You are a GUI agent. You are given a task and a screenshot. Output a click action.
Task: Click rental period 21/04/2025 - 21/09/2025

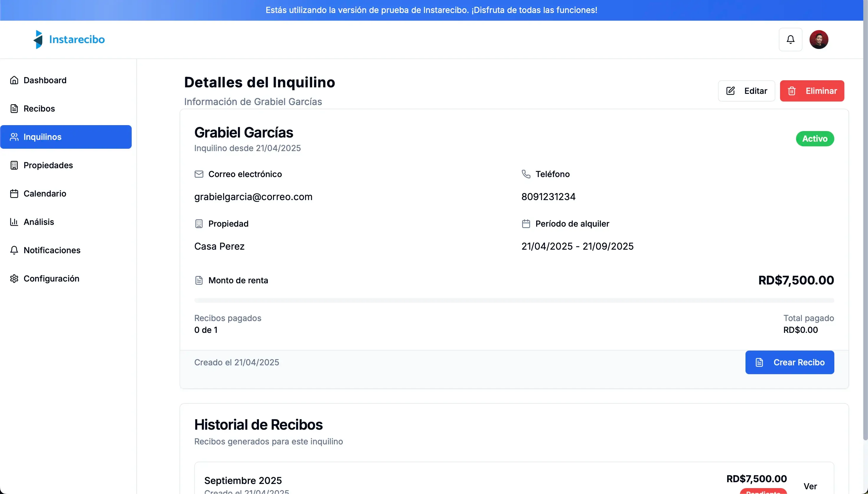click(577, 246)
